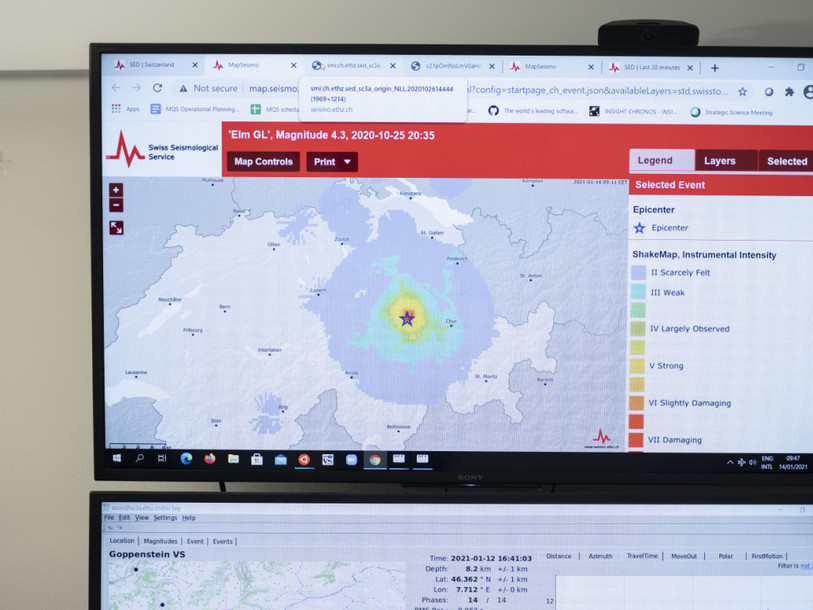Open the Settings menu in scolv window
The width and height of the screenshot is (813, 610).
(x=165, y=518)
